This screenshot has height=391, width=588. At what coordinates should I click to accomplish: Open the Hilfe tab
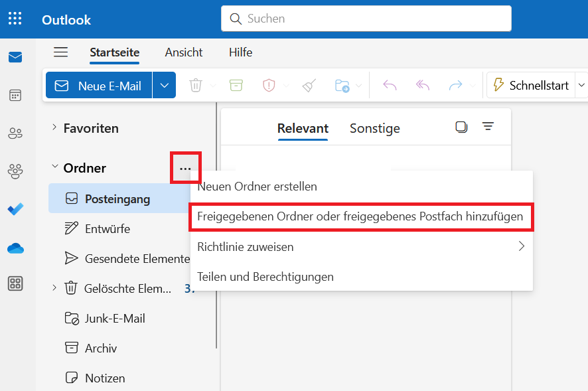click(240, 52)
